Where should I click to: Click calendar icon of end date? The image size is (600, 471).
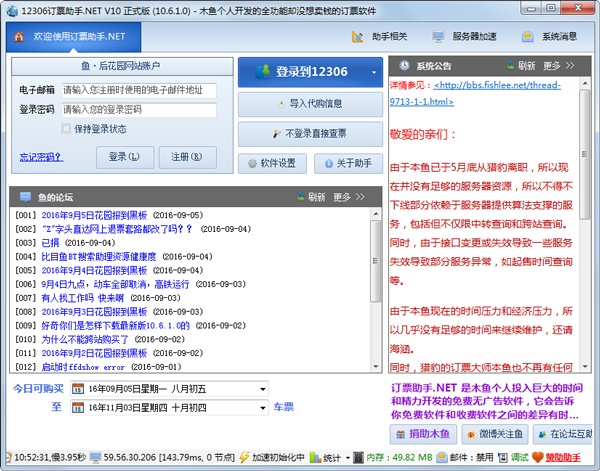coord(78,408)
